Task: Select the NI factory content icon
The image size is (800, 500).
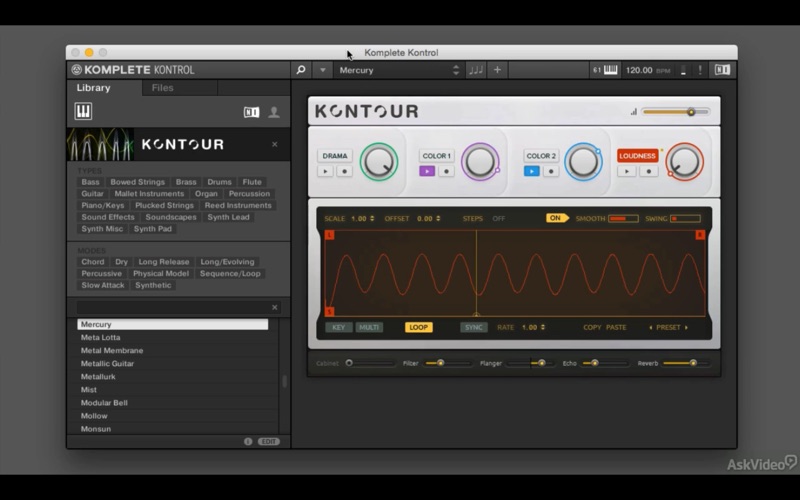Action: tap(251, 112)
